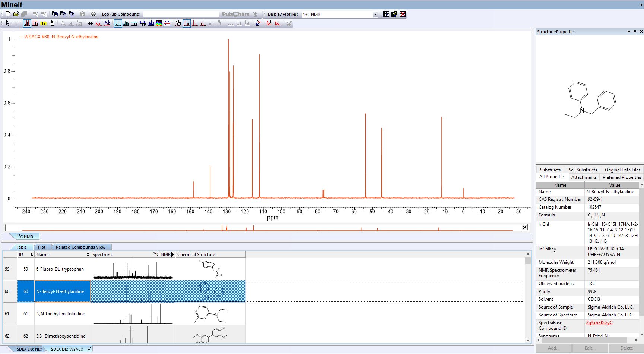The height and width of the screenshot is (354, 644).
Task: Click the double-headed horizontal arrow icon
Action: tap(90, 23)
